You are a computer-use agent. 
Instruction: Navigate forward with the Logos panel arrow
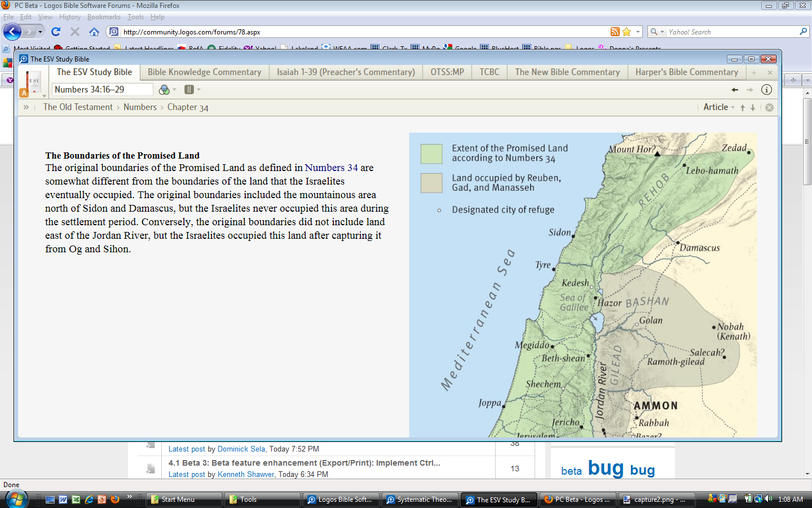pos(749,90)
